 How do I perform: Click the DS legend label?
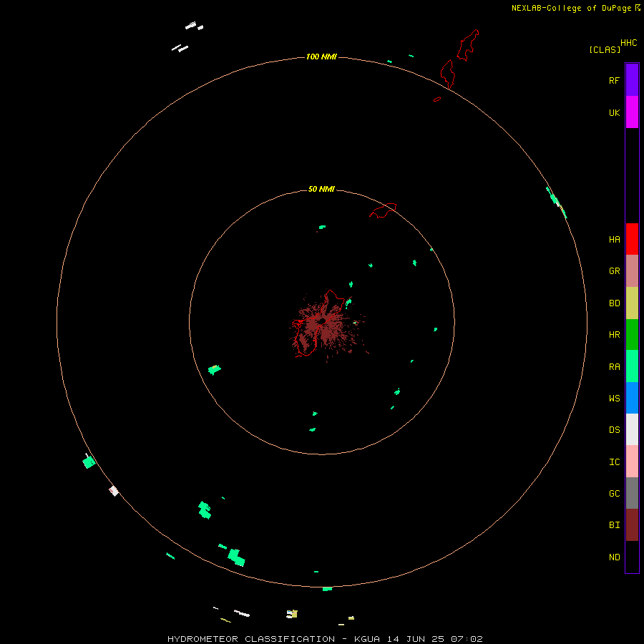click(x=614, y=429)
